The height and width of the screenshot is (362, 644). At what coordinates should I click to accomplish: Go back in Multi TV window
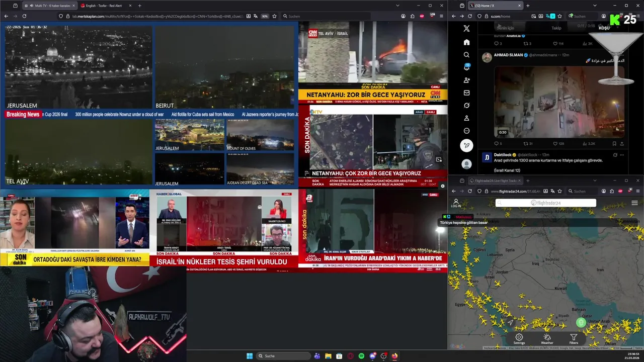tap(6, 16)
